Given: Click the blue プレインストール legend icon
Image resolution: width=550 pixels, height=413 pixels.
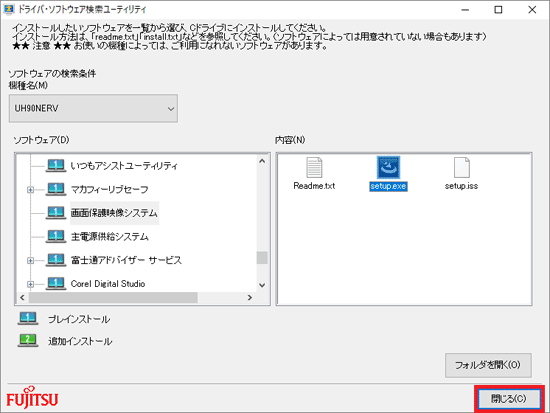Looking at the screenshot, I should click(28, 319).
